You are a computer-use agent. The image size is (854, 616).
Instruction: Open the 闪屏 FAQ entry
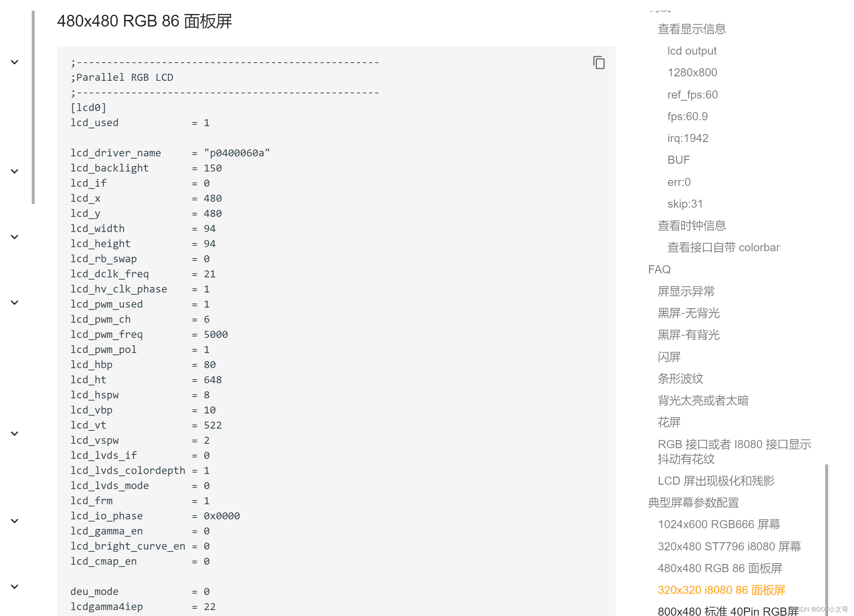(x=669, y=357)
